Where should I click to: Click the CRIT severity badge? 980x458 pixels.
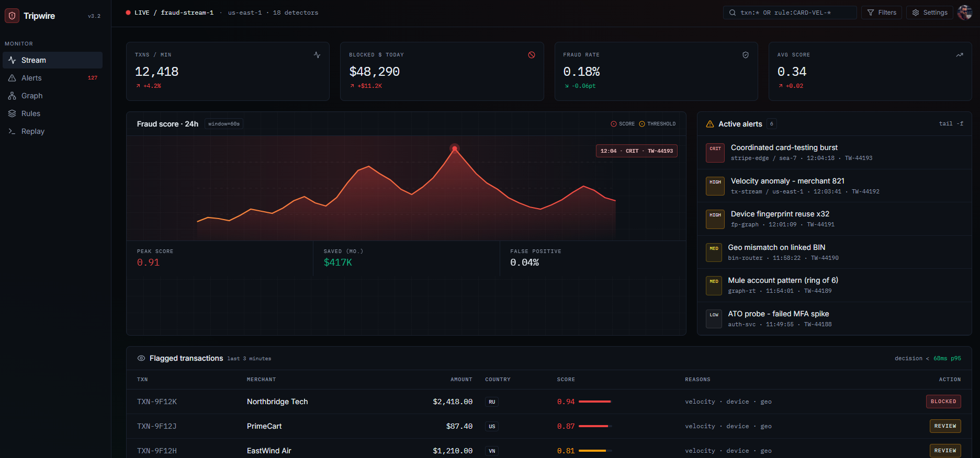coord(715,152)
